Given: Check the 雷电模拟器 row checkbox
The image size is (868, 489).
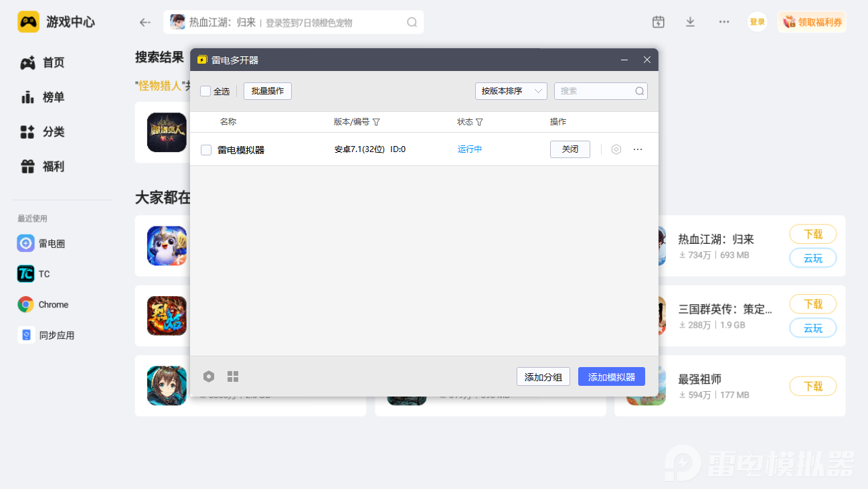Looking at the screenshot, I should tap(206, 150).
